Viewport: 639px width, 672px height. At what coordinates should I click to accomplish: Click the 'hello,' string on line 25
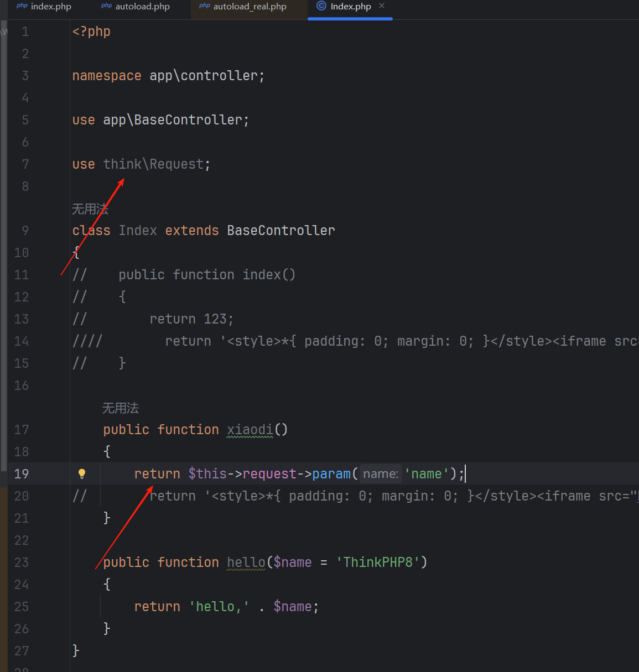(x=219, y=607)
